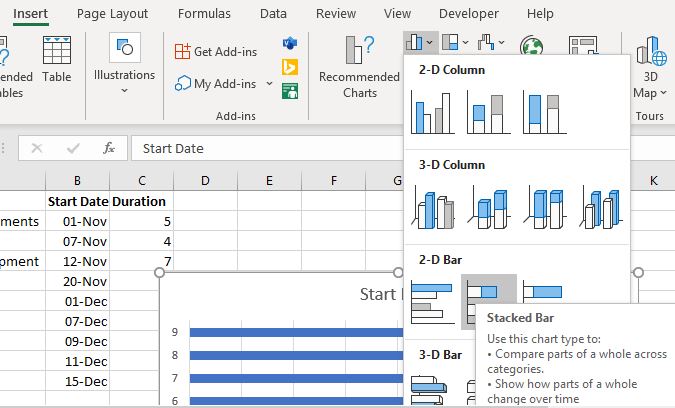Image resolution: width=675 pixels, height=408 pixels.
Task: Select the 2-D Clustered Column chart
Action: point(432,112)
